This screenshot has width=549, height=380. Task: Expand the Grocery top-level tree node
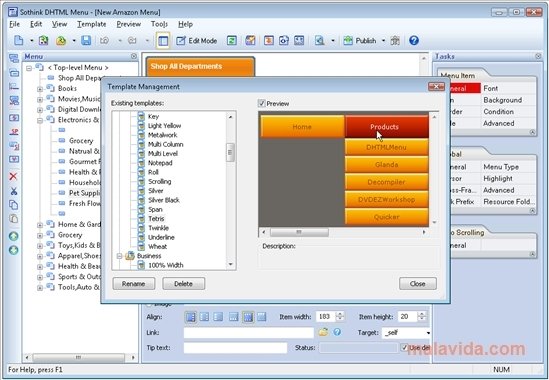click(x=40, y=235)
